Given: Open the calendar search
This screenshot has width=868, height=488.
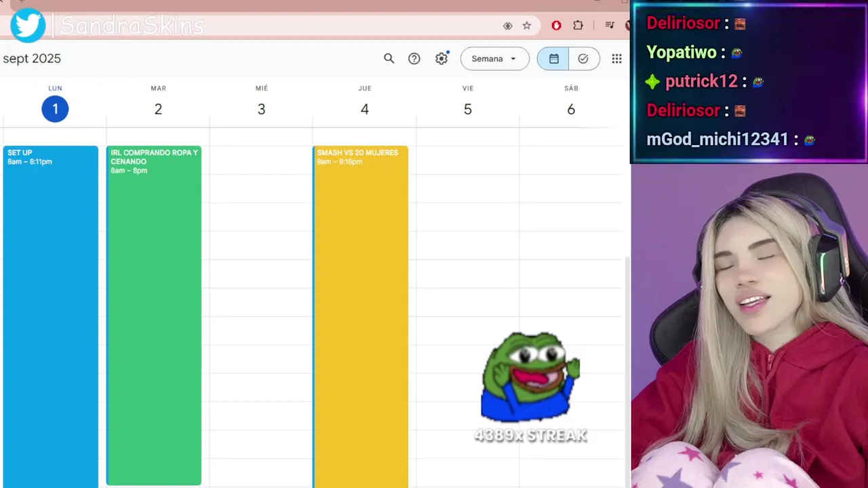Looking at the screenshot, I should 389,58.
